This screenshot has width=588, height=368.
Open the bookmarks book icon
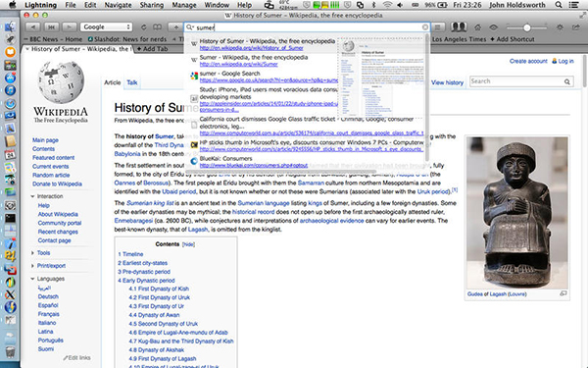point(157,27)
